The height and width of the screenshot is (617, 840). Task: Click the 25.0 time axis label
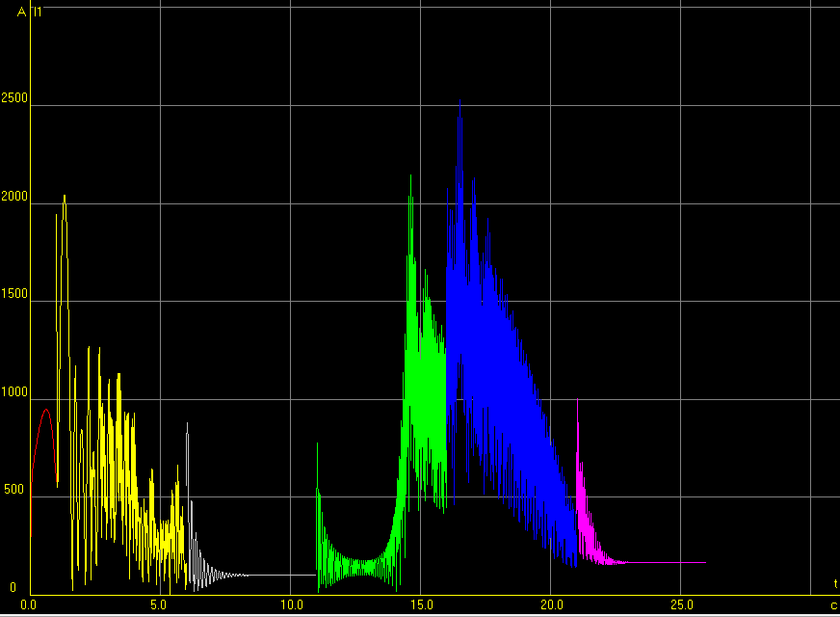pos(682,605)
